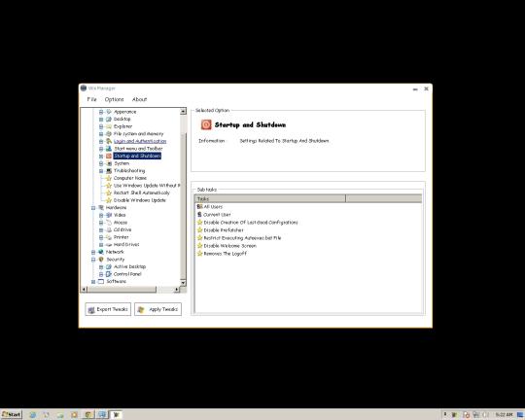
Task: Select 'Restrict Executing Autoexec.bat File' row
Action: pyautogui.click(x=242, y=238)
